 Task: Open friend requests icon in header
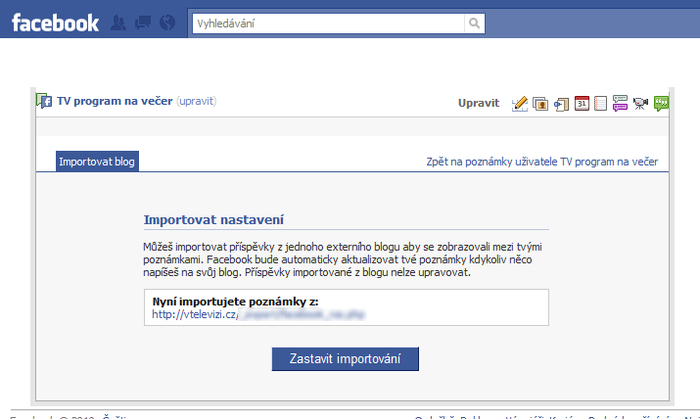[x=118, y=23]
